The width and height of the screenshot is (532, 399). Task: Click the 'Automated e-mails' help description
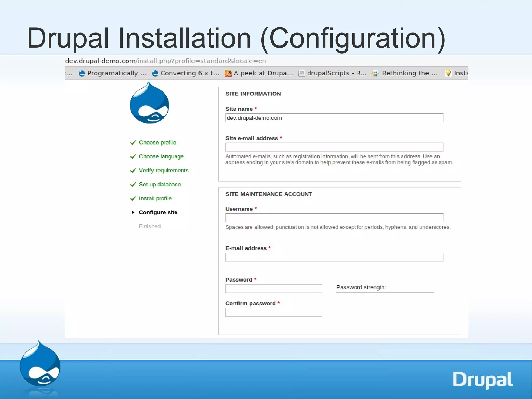[x=339, y=159]
